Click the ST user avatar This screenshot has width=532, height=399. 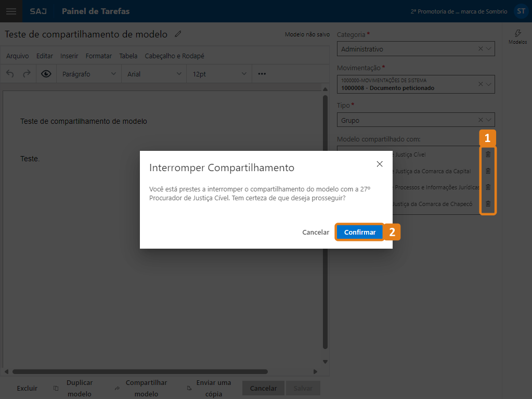click(521, 11)
